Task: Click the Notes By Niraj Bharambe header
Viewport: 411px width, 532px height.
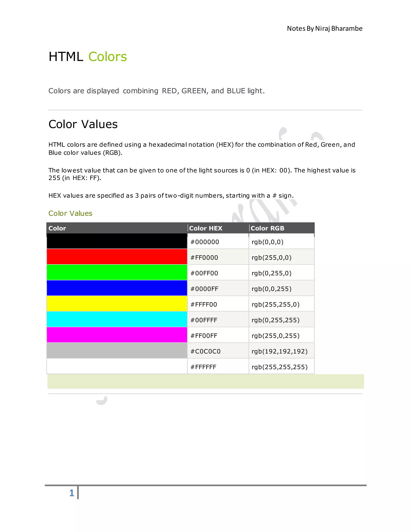Action: tap(325, 29)
